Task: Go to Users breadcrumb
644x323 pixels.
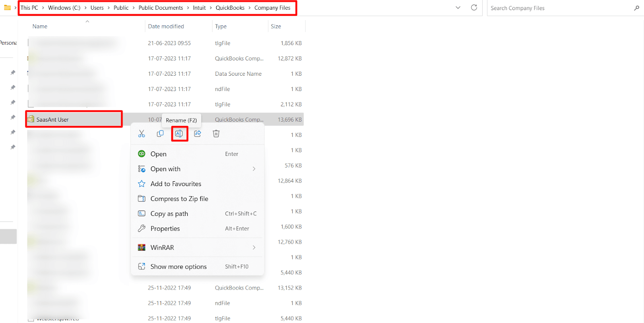Action: click(97, 8)
